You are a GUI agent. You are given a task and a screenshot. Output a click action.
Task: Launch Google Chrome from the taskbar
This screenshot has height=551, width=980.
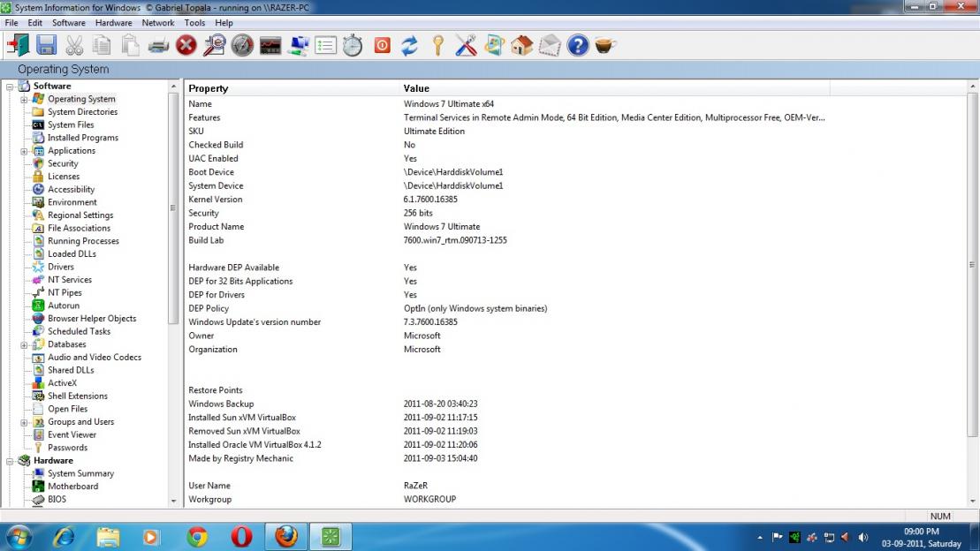tap(197, 537)
